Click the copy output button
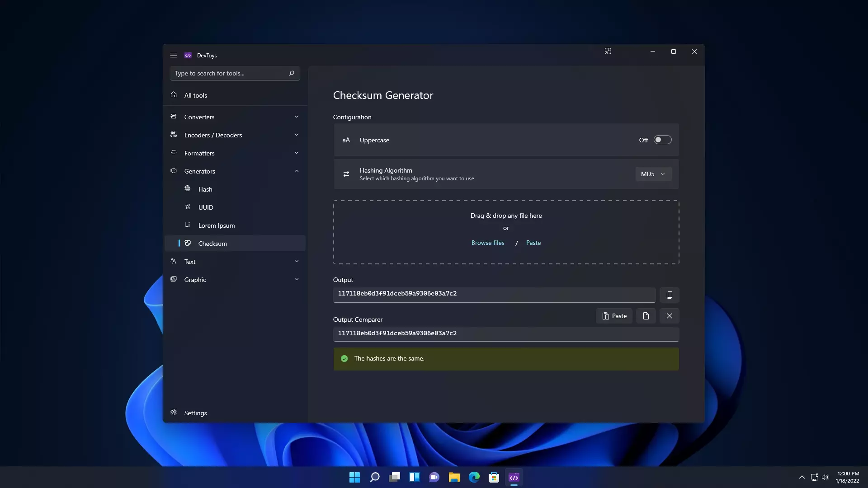Image resolution: width=868 pixels, height=488 pixels. pyautogui.click(x=669, y=294)
